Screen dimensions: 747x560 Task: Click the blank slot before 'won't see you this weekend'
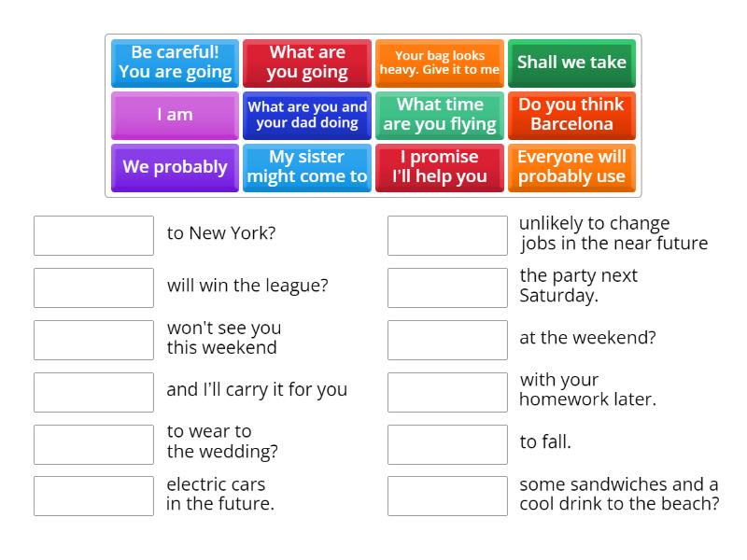[93, 340]
